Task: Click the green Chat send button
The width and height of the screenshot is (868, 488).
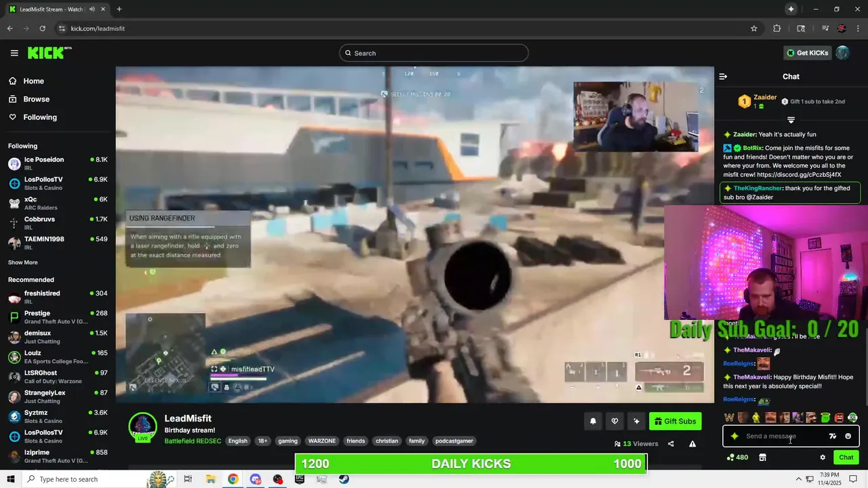Action: click(x=846, y=457)
